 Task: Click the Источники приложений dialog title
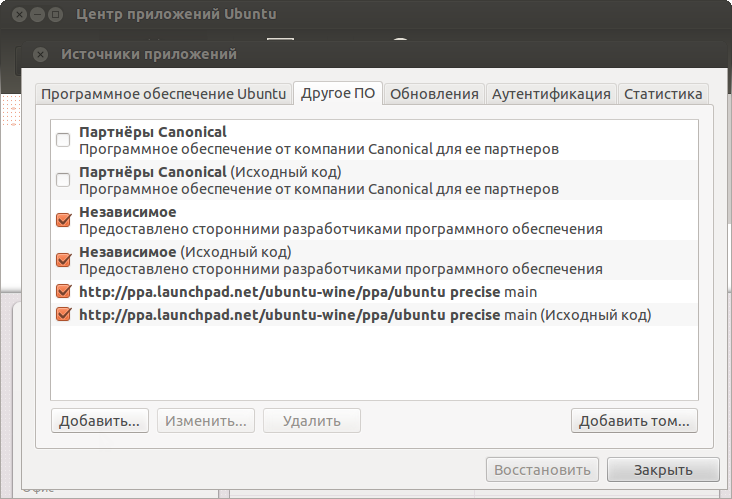(x=149, y=54)
